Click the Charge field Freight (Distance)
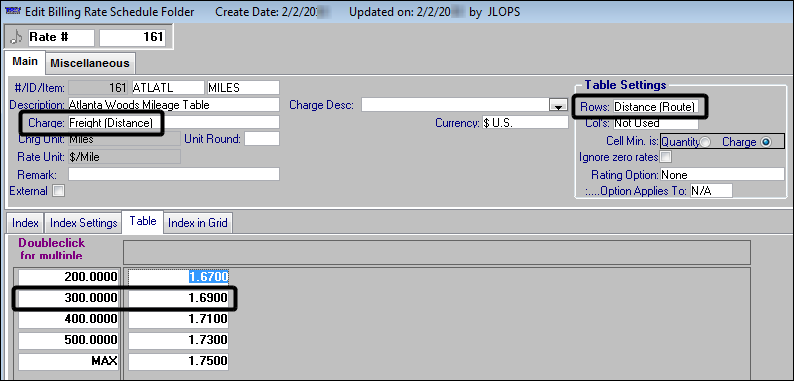This screenshot has width=794, height=381. 174,122
